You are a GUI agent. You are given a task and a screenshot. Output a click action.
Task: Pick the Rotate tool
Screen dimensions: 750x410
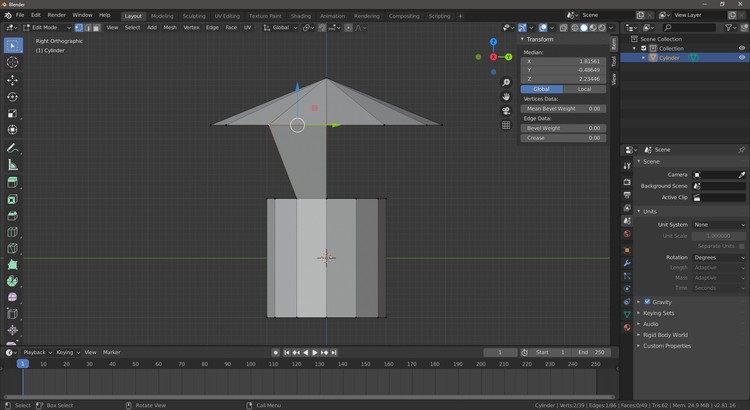pyautogui.click(x=13, y=97)
